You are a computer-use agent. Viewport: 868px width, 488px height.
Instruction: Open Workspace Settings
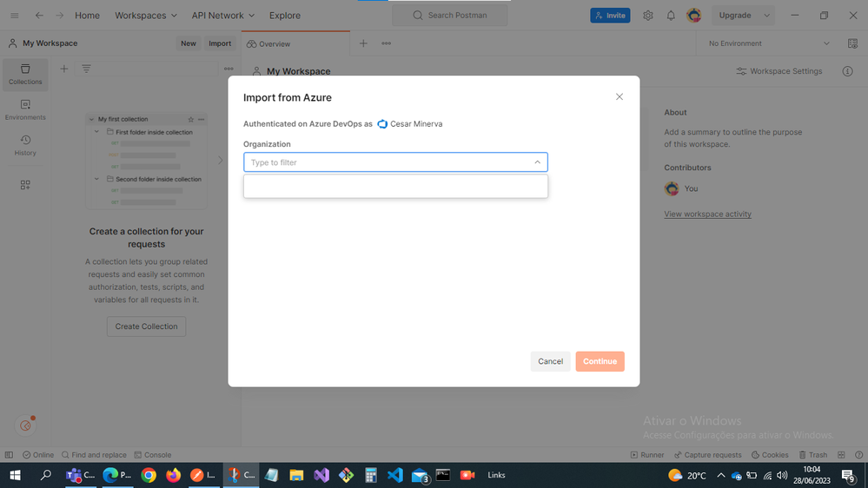(779, 71)
